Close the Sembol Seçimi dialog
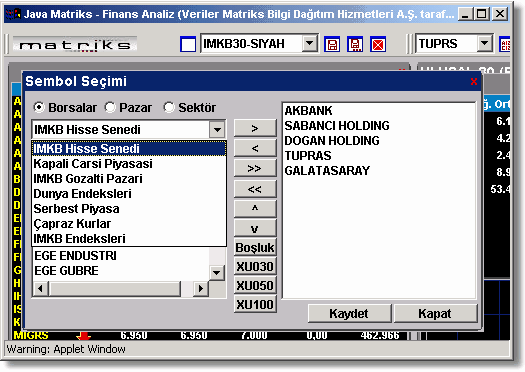This screenshot has height=372, width=525. [473, 81]
